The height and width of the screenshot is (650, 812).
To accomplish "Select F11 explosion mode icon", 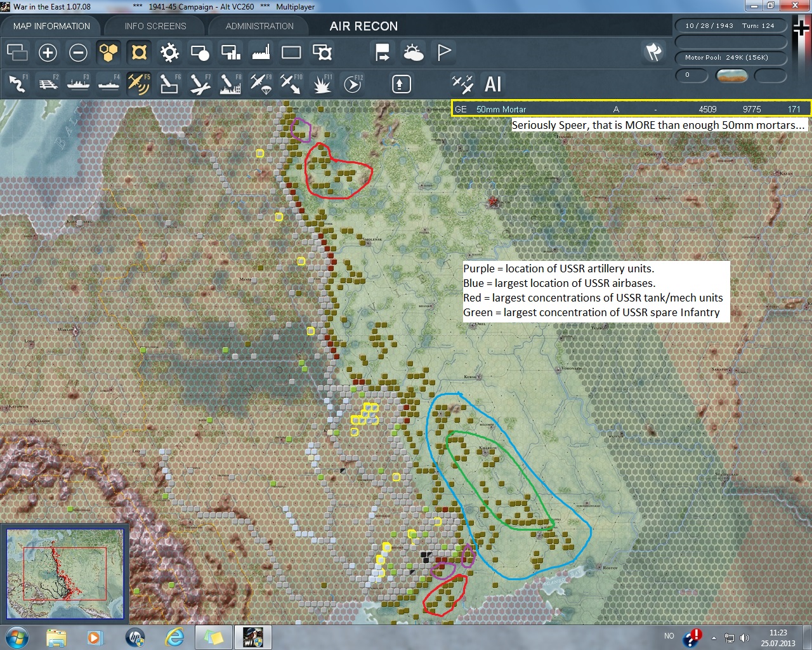I will pyautogui.click(x=322, y=84).
